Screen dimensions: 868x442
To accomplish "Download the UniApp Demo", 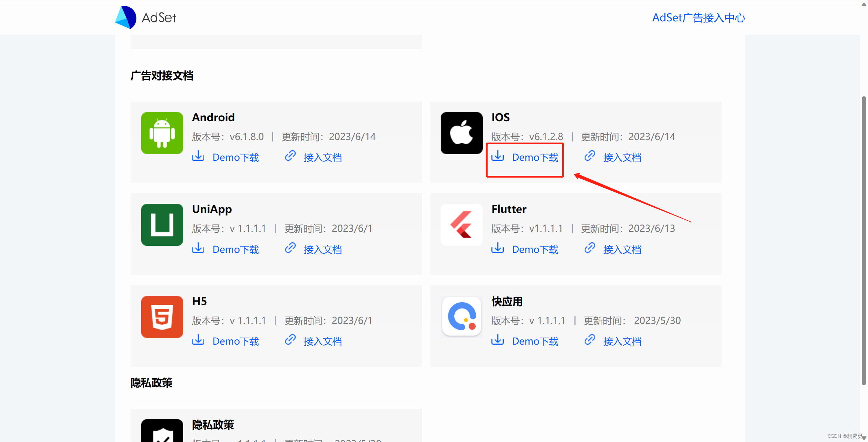I will coord(236,250).
